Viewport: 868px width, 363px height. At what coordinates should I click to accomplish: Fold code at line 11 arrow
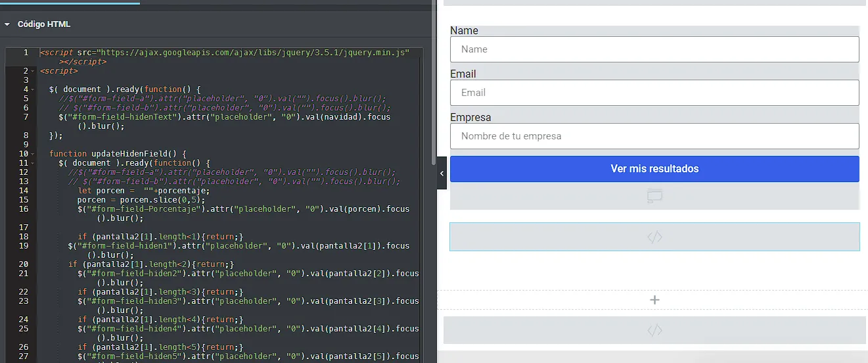pyautogui.click(x=33, y=162)
